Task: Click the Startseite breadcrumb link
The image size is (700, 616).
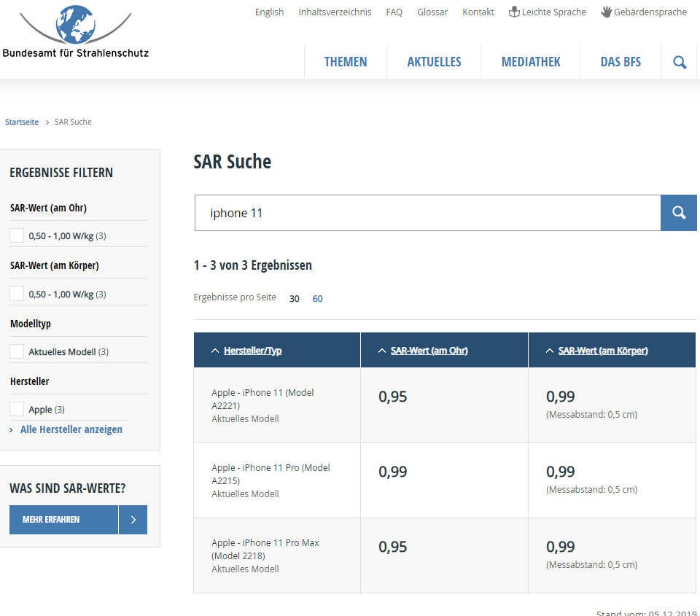Action: pyautogui.click(x=22, y=122)
